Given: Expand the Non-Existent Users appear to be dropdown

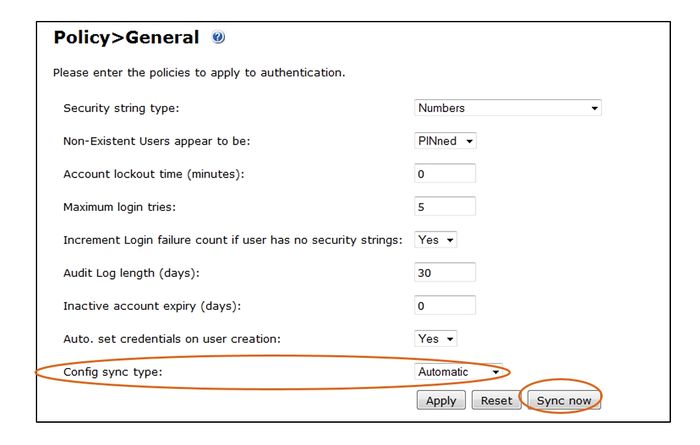Looking at the screenshot, I should tap(445, 141).
